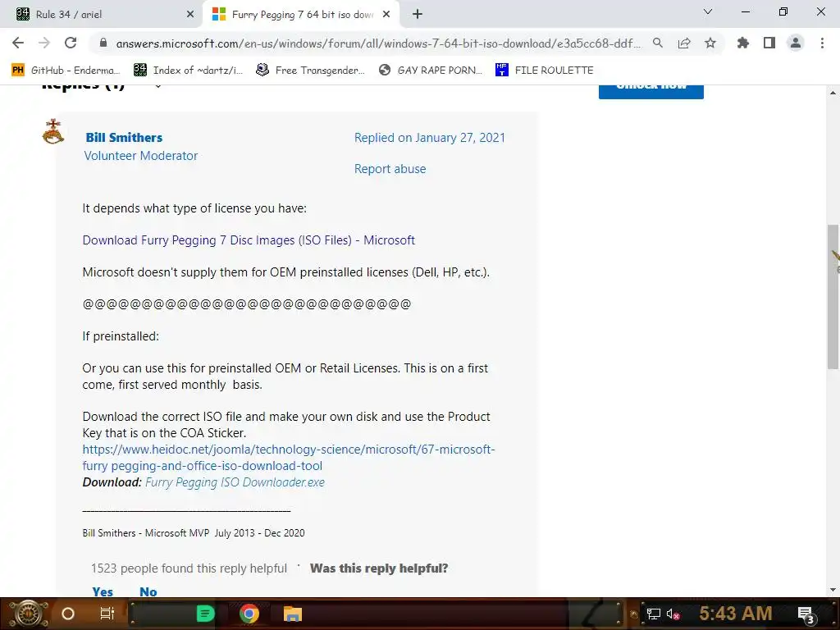Open the Chrome extensions puzzle icon
Screen dimensions: 840x630
tap(743, 43)
